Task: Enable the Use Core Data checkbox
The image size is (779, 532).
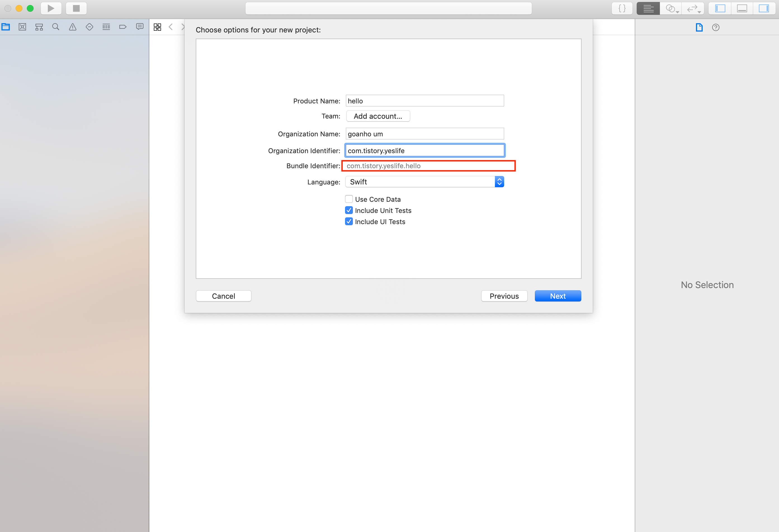Action: coord(349,199)
